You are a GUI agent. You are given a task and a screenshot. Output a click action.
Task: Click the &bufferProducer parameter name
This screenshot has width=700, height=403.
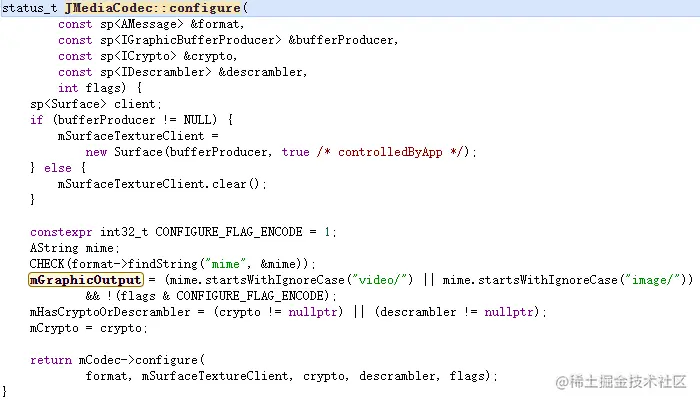click(342, 40)
